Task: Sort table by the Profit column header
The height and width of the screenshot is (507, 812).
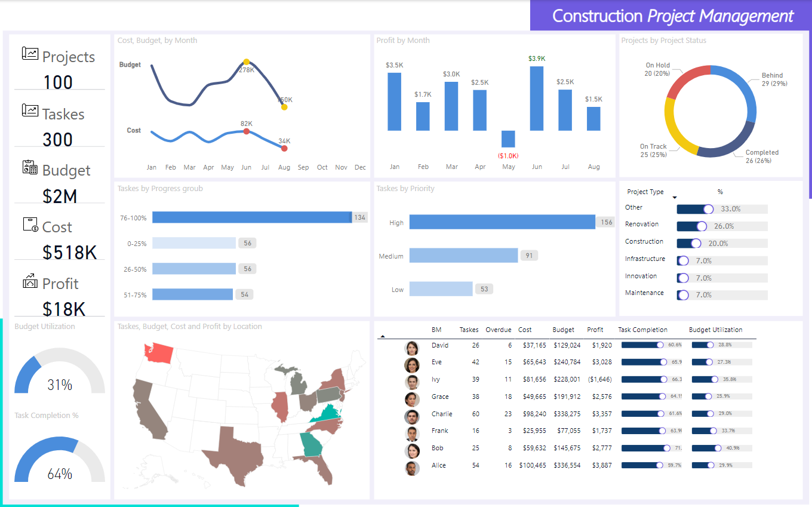Action: coord(595,330)
